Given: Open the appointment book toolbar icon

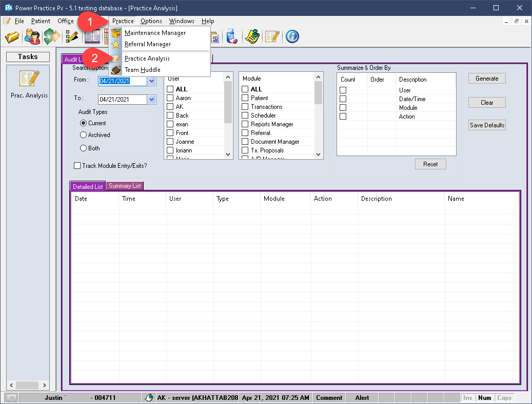Looking at the screenshot, I should pos(92,36).
